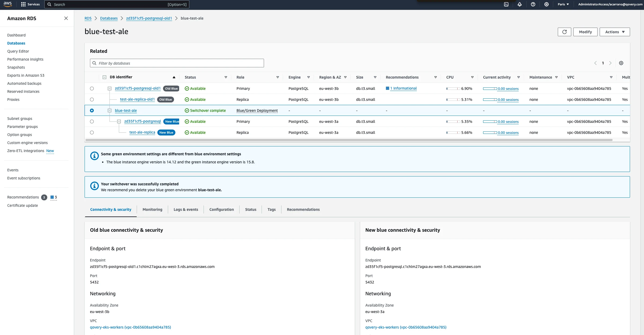Close the Amazon RDS side navigation
644x335 pixels.
click(x=66, y=18)
